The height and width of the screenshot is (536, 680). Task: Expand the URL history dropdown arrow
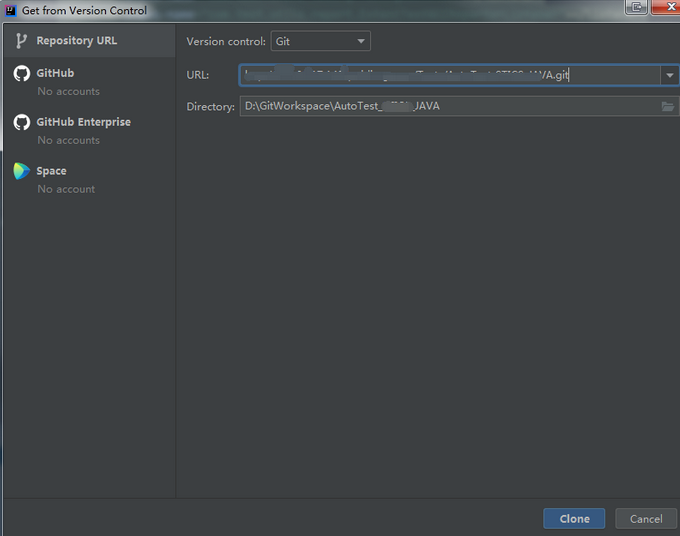point(669,75)
